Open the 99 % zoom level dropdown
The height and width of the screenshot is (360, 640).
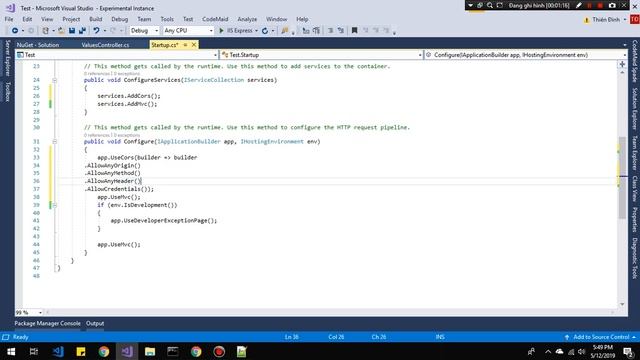click(29, 312)
